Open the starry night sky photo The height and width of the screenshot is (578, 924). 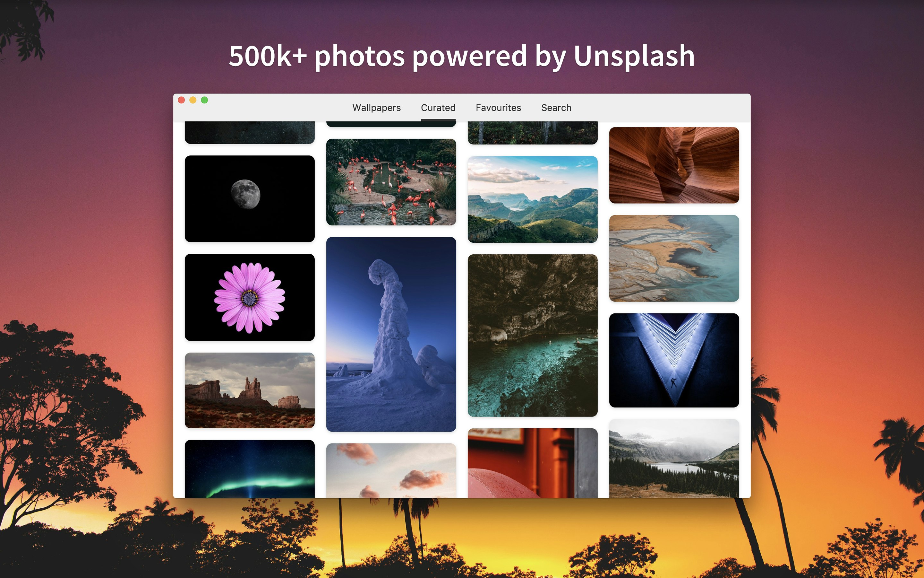point(250,133)
